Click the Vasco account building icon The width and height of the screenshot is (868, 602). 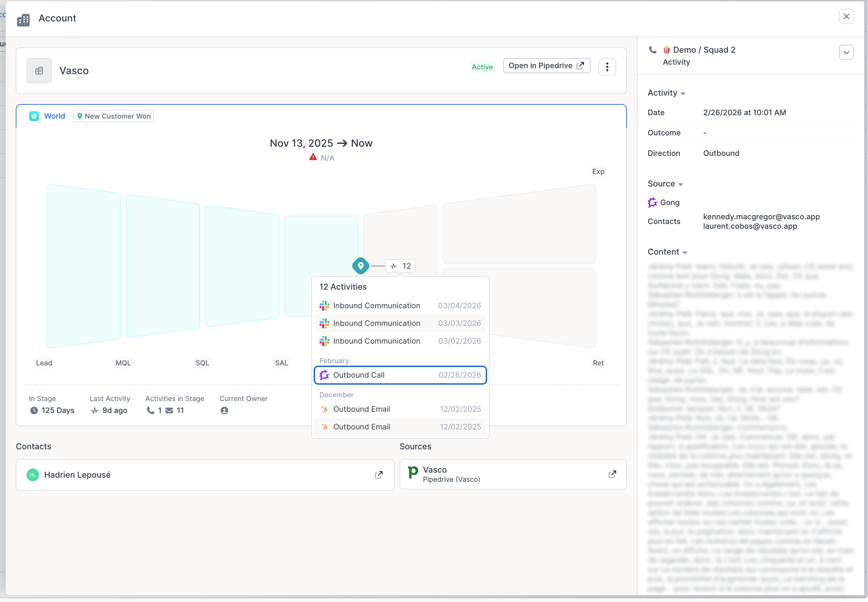tap(39, 71)
